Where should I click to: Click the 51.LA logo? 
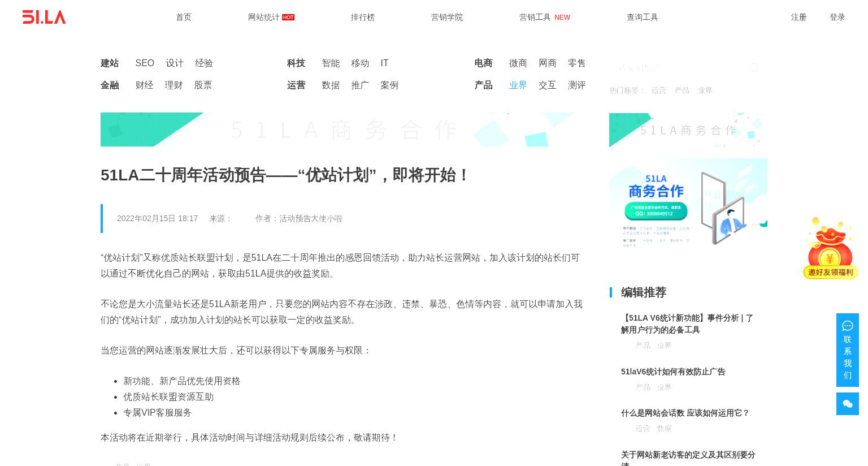tap(44, 17)
